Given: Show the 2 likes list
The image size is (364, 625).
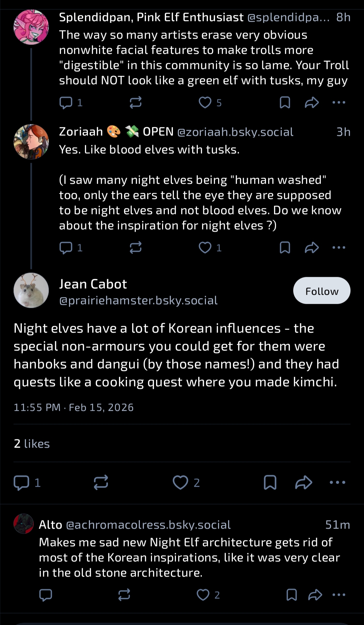Looking at the screenshot, I should pyautogui.click(x=32, y=444).
